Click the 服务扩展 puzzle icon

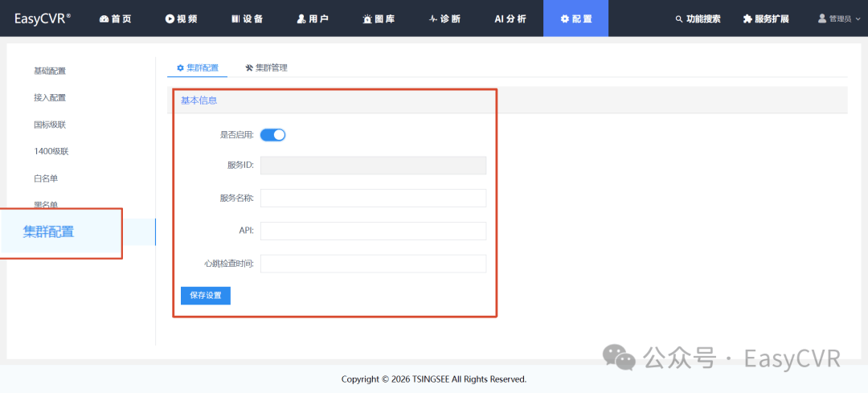click(747, 18)
